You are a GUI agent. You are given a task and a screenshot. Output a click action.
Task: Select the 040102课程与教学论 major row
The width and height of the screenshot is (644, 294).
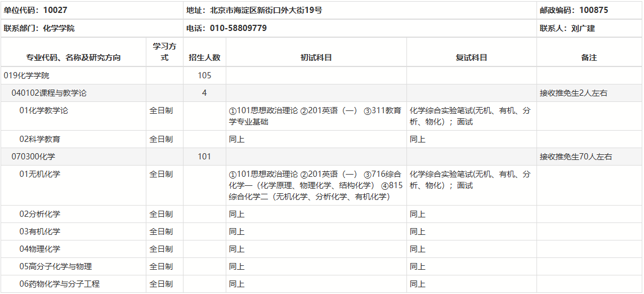click(49, 93)
